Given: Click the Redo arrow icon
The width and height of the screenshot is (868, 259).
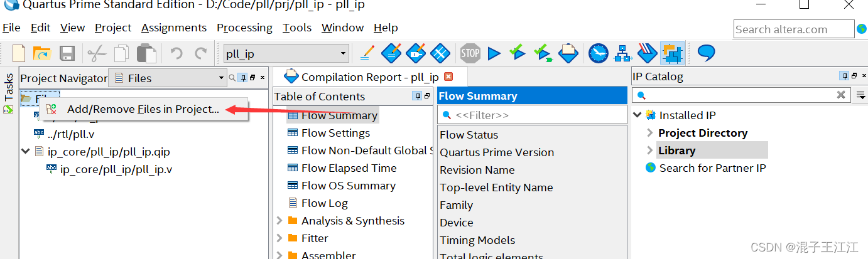Looking at the screenshot, I should pyautogui.click(x=201, y=53).
